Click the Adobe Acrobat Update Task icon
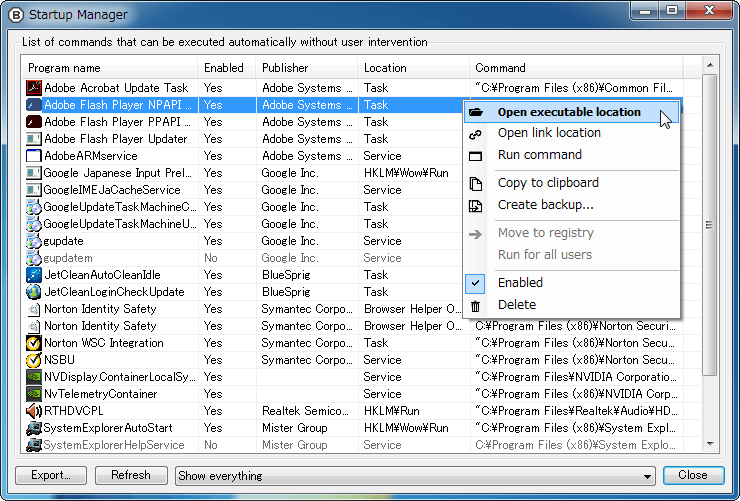 [34, 88]
